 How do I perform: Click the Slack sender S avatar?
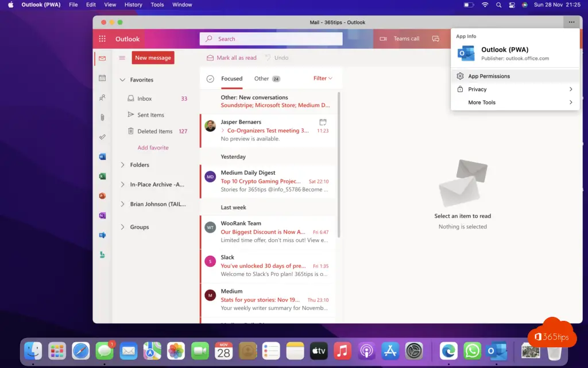tap(210, 262)
